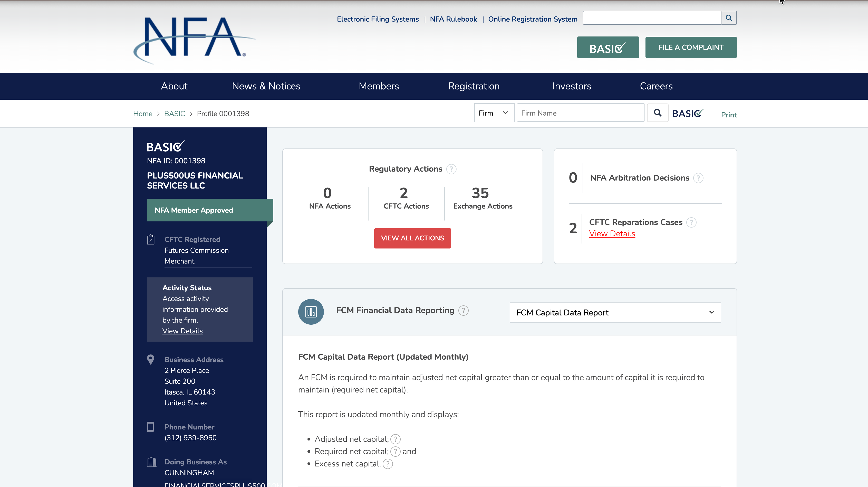Viewport: 868px width, 487px height.
Task: Open CFTC Reparations Cases View Details
Action: (612, 233)
